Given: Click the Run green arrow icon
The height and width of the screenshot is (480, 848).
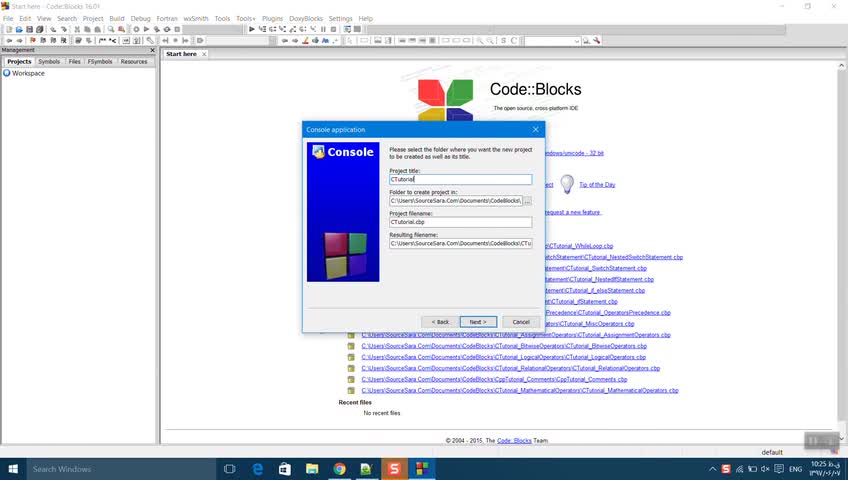Looking at the screenshot, I should click(146, 29).
